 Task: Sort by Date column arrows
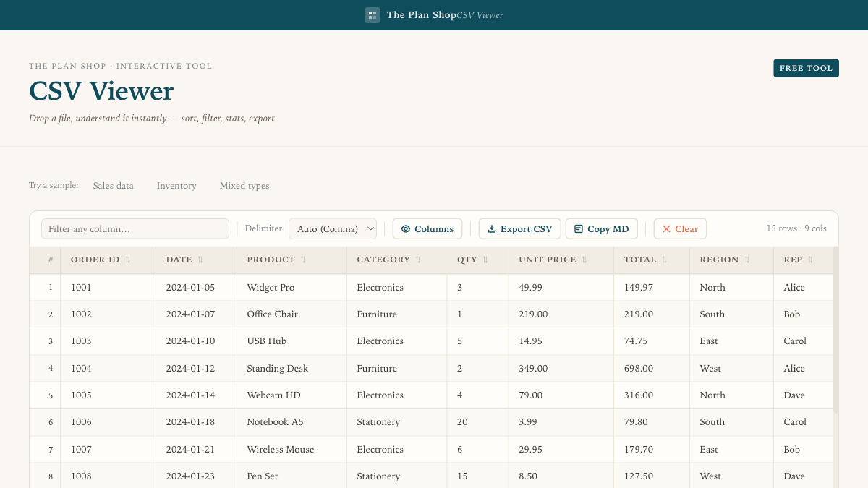(200, 260)
